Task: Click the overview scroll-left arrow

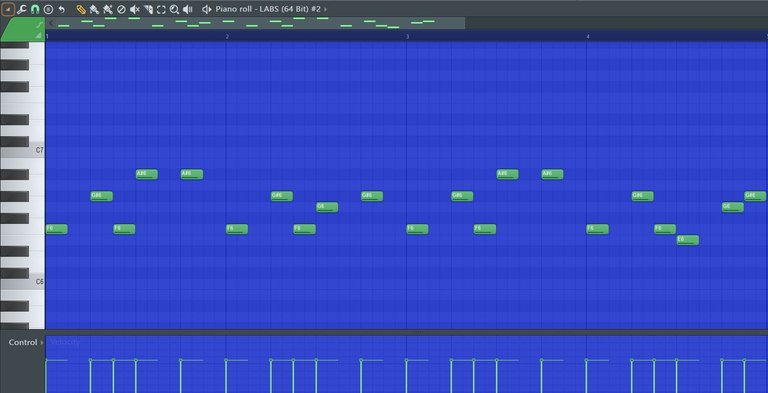Action: (x=50, y=23)
